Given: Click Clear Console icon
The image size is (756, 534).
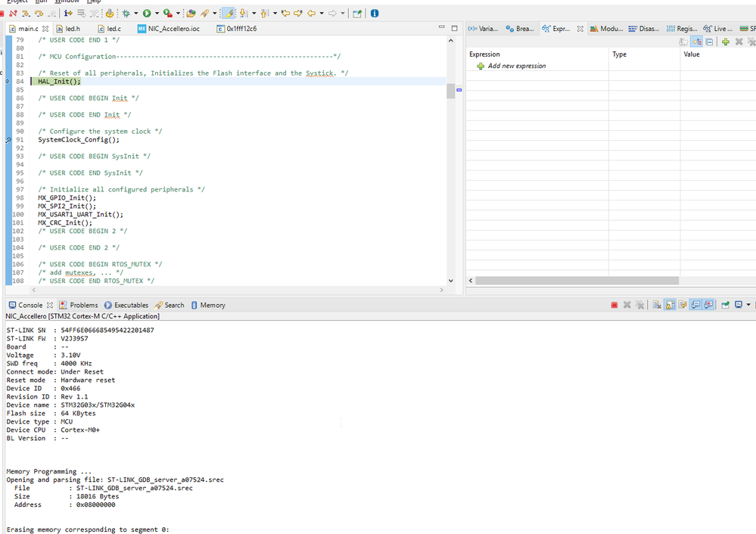Looking at the screenshot, I should pyautogui.click(x=657, y=305).
